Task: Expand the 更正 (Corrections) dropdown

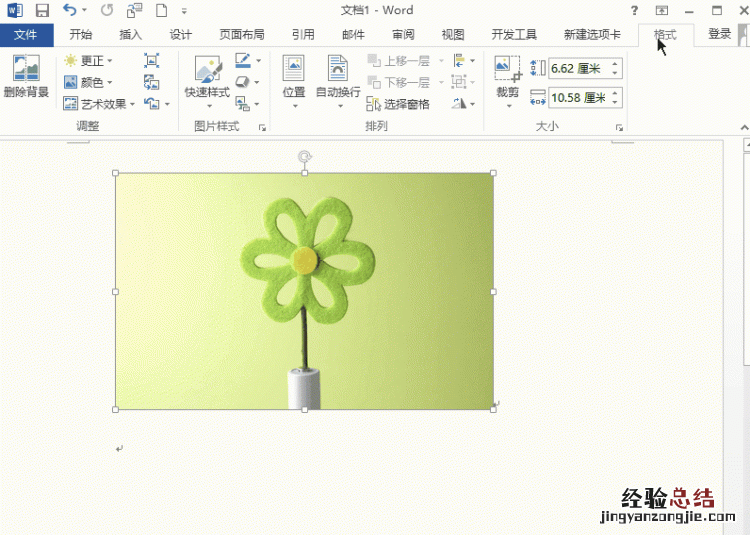Action: [88, 61]
